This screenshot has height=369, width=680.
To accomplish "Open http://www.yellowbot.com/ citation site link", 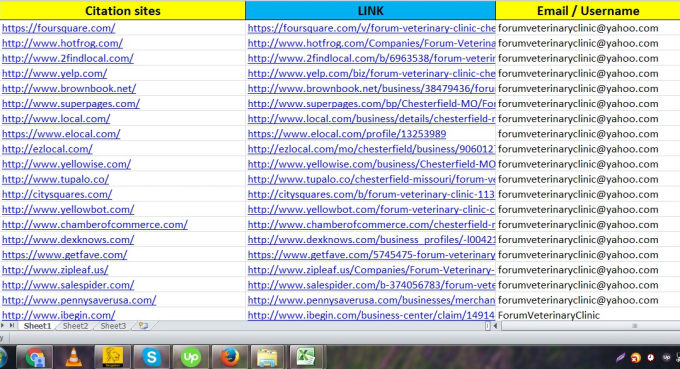I will (x=68, y=210).
